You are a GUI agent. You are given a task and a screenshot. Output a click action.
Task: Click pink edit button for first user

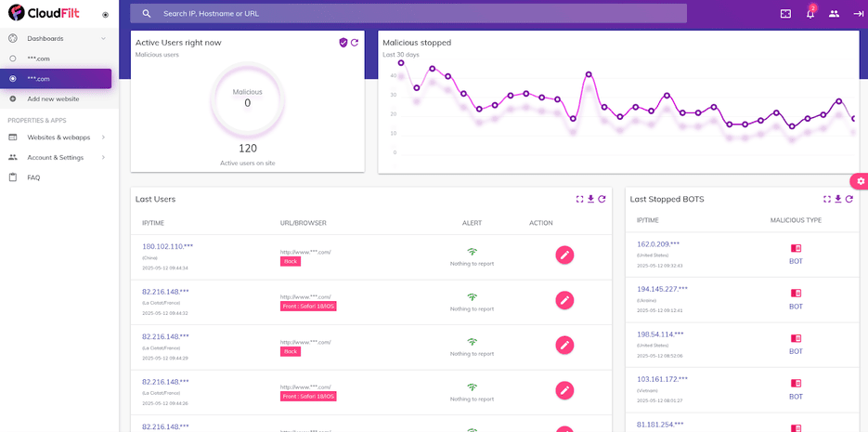click(x=564, y=255)
